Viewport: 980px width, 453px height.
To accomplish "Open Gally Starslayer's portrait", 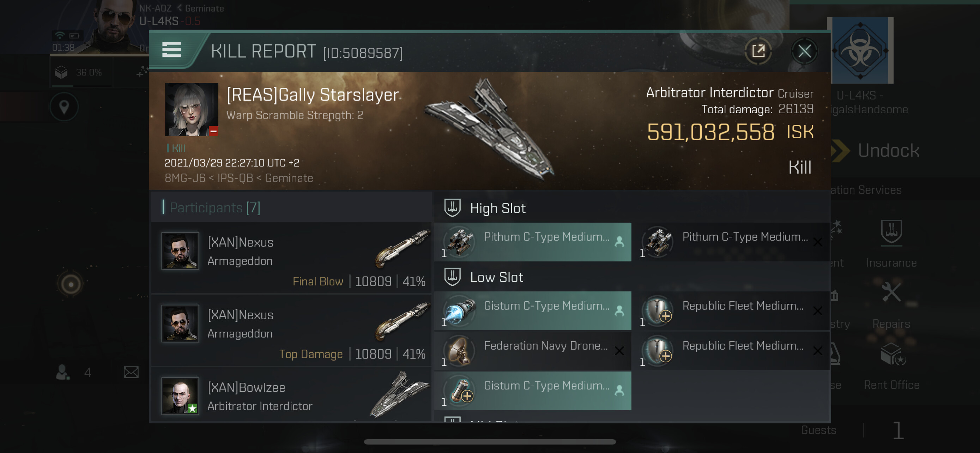I will coord(191,109).
